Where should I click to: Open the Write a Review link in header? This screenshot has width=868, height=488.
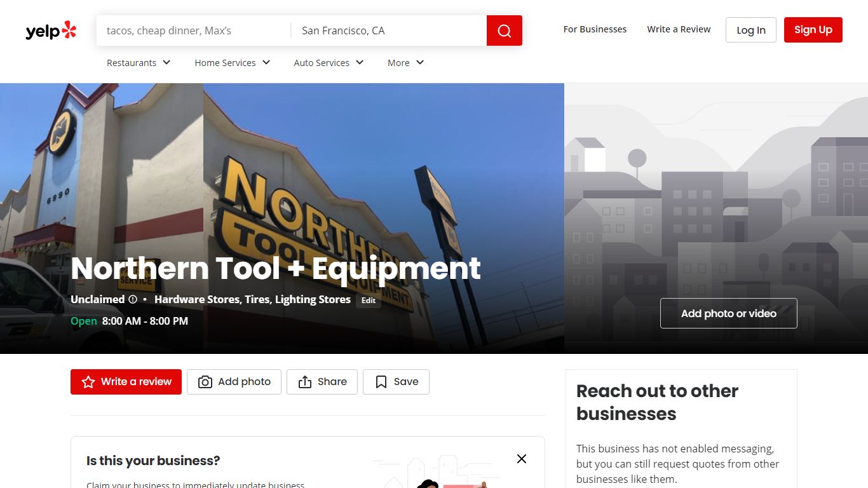(x=679, y=29)
